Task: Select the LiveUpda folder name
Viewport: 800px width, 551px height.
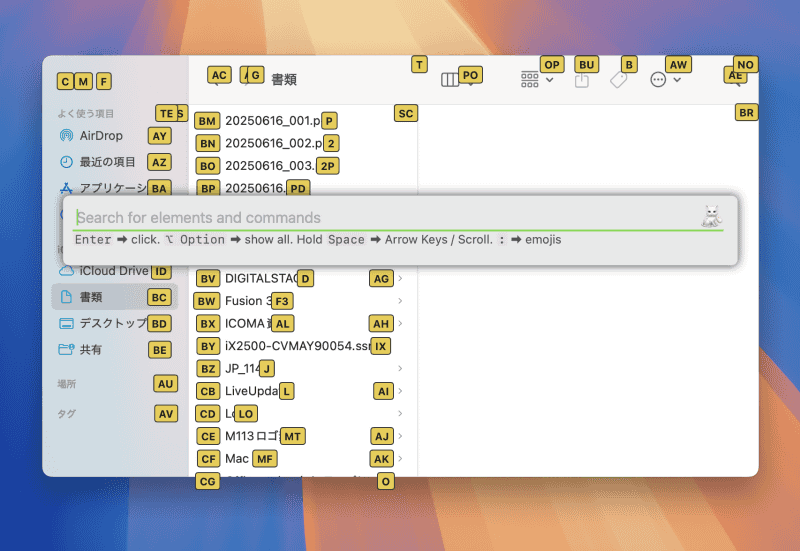Action: pos(252,391)
